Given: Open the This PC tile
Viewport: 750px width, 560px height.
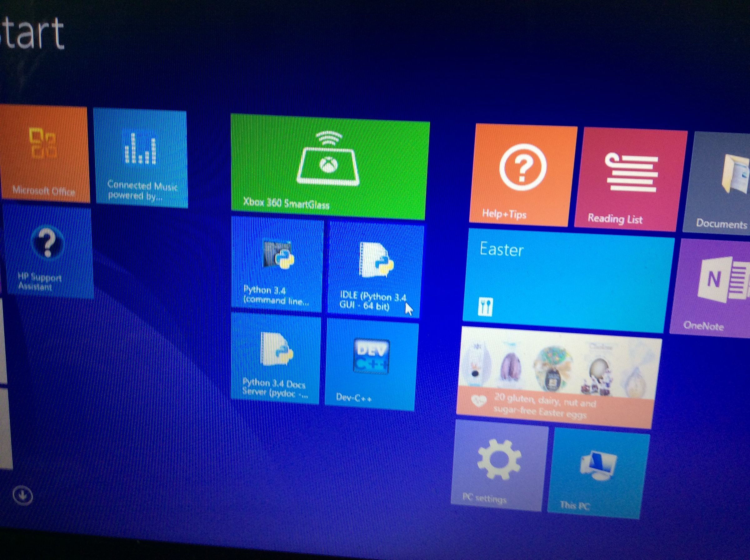Looking at the screenshot, I should point(598,473).
